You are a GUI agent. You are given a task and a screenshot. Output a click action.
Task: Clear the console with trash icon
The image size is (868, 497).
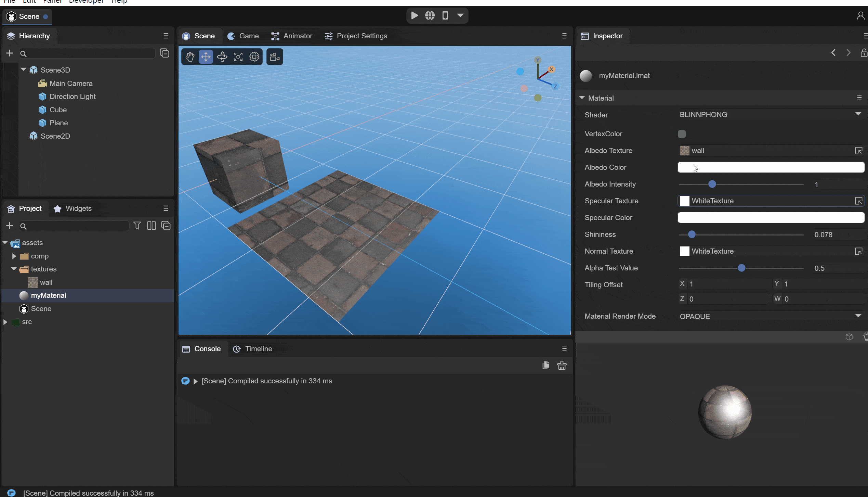(562, 365)
